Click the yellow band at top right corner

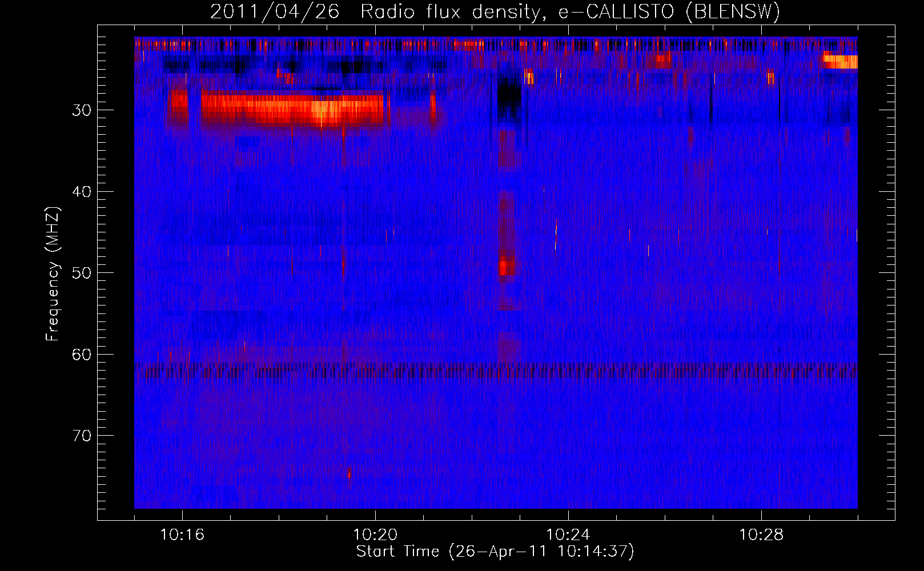840,61
